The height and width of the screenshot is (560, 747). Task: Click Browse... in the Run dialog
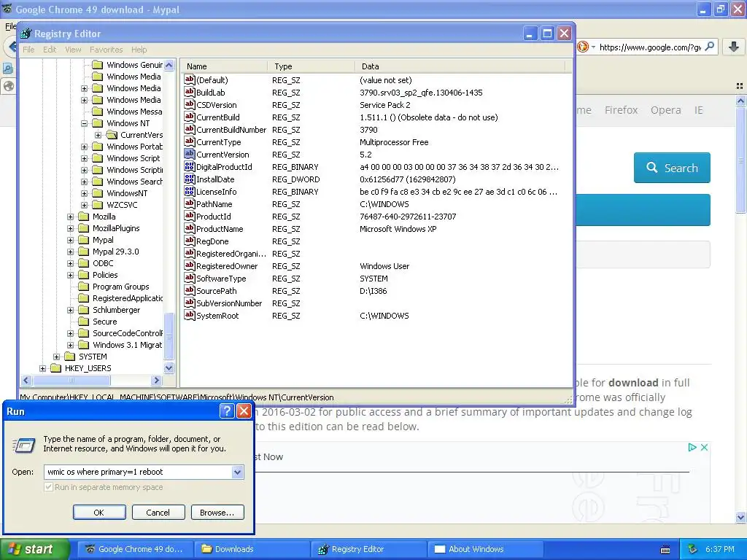point(217,513)
